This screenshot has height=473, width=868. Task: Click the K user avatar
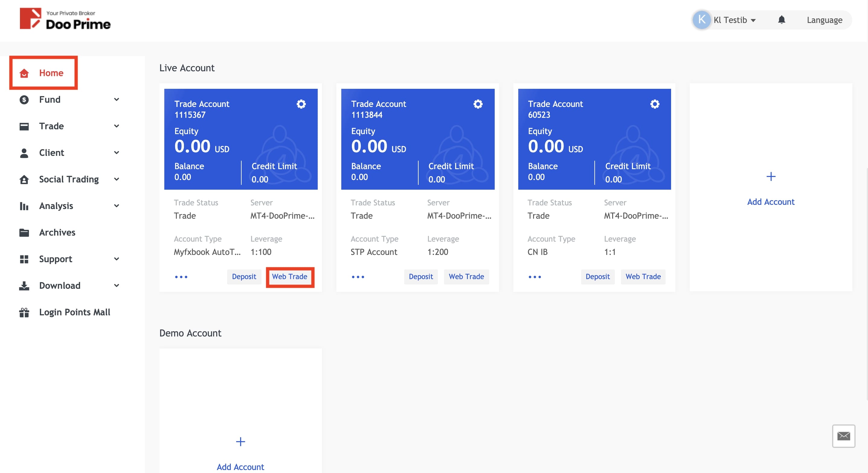click(702, 20)
